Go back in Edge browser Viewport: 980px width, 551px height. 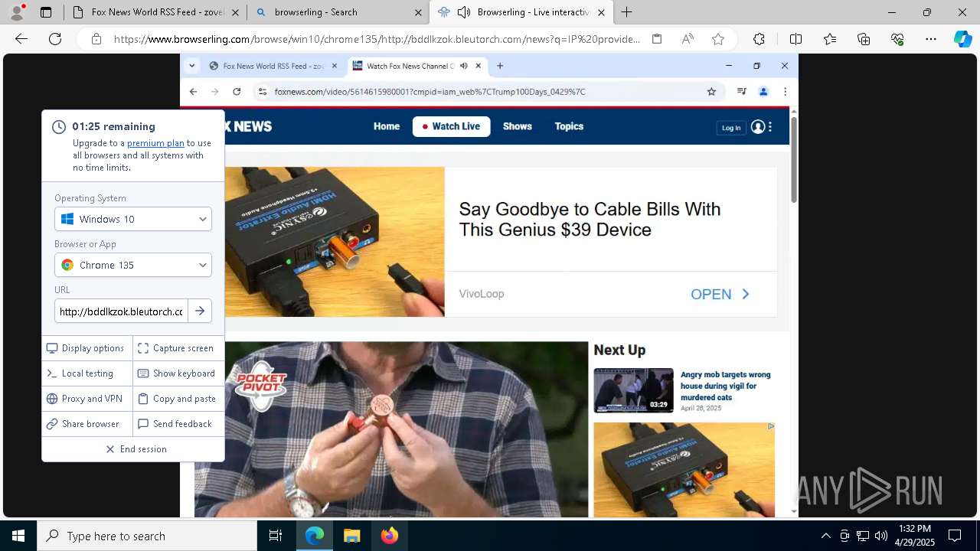[x=21, y=39]
